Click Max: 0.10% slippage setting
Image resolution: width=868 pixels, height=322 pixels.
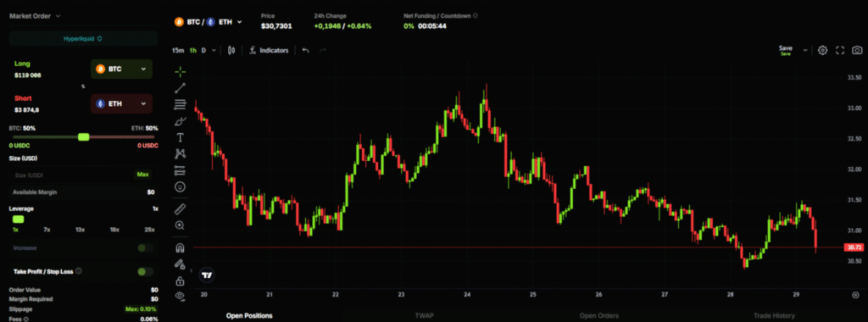point(142,309)
